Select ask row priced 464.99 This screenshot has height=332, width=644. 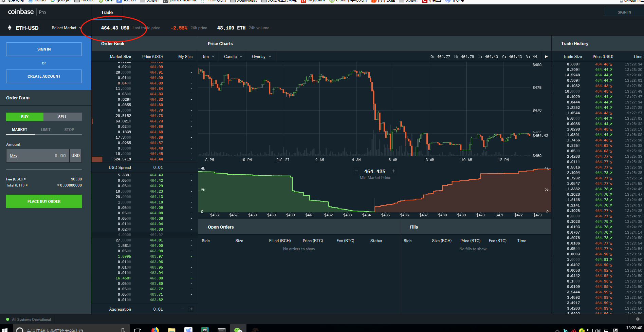145,67
